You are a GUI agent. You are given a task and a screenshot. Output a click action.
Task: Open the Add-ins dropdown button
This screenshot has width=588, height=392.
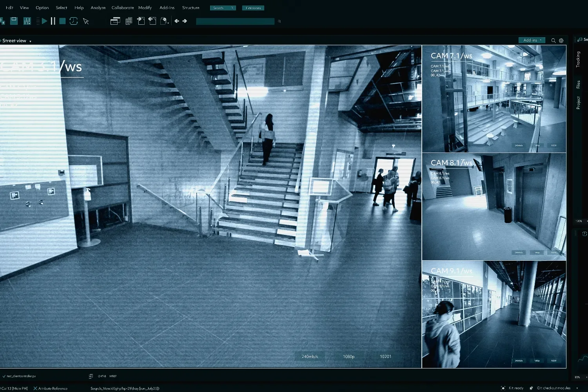(532, 40)
